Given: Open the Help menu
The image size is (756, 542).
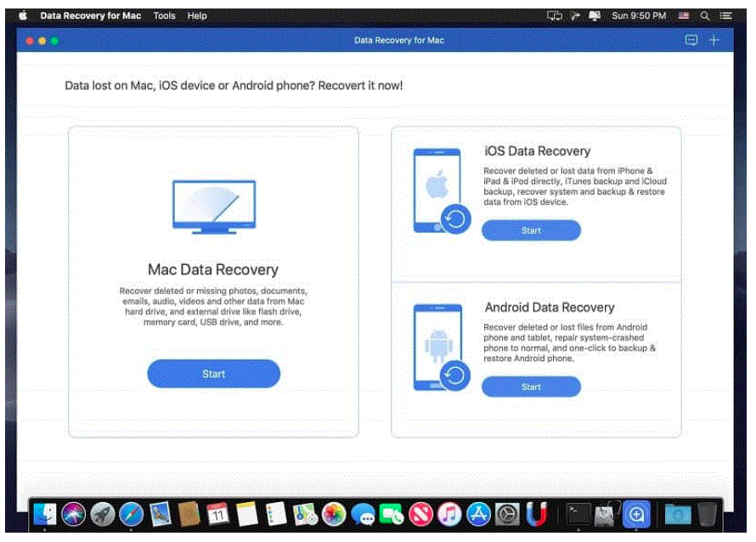Looking at the screenshot, I should [197, 16].
